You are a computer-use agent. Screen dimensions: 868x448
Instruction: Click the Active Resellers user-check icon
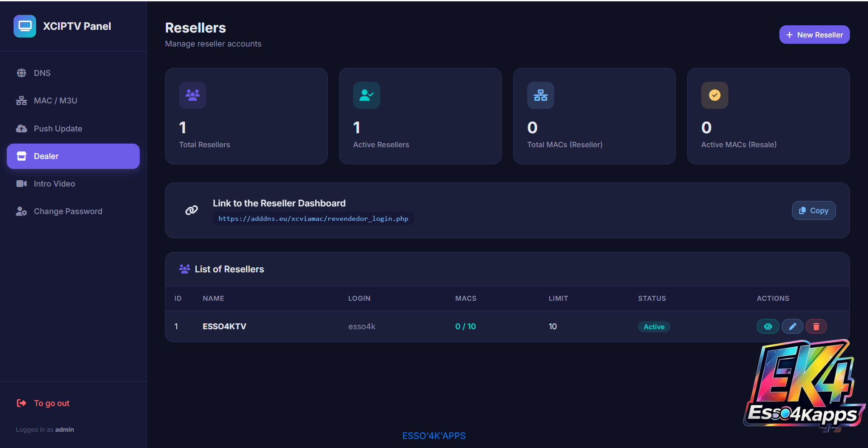point(367,95)
